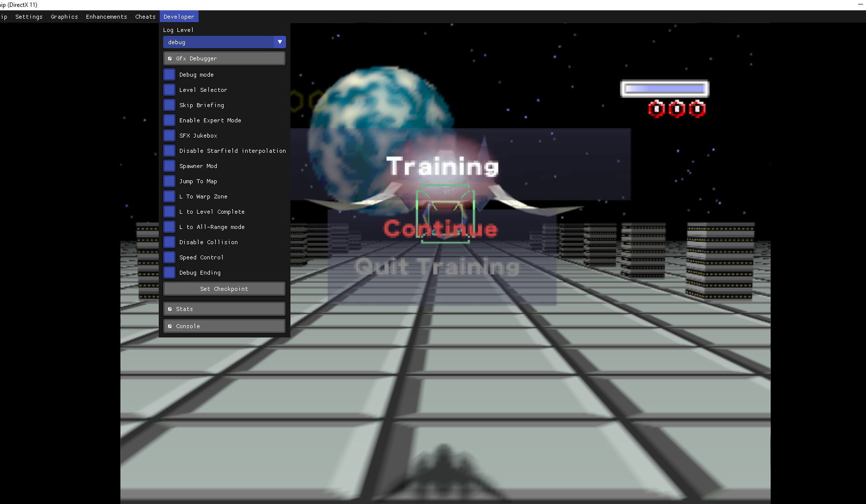Open the Cheats menu

pyautogui.click(x=145, y=17)
